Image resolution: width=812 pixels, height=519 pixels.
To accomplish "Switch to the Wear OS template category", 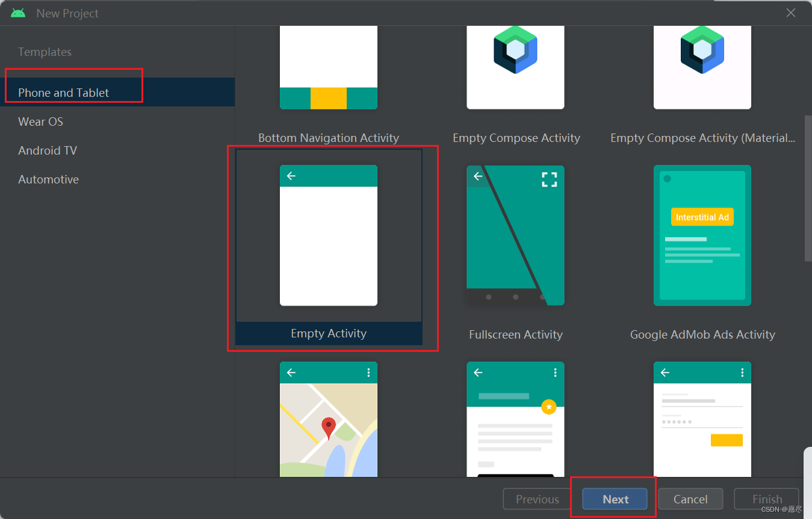I will (40, 121).
